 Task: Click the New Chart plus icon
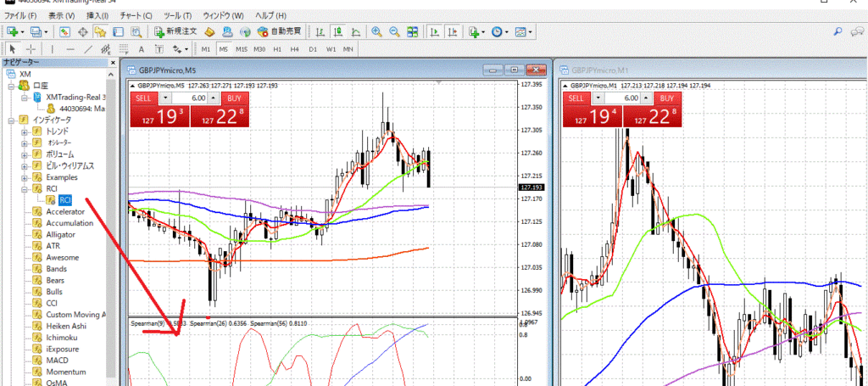pos(12,32)
